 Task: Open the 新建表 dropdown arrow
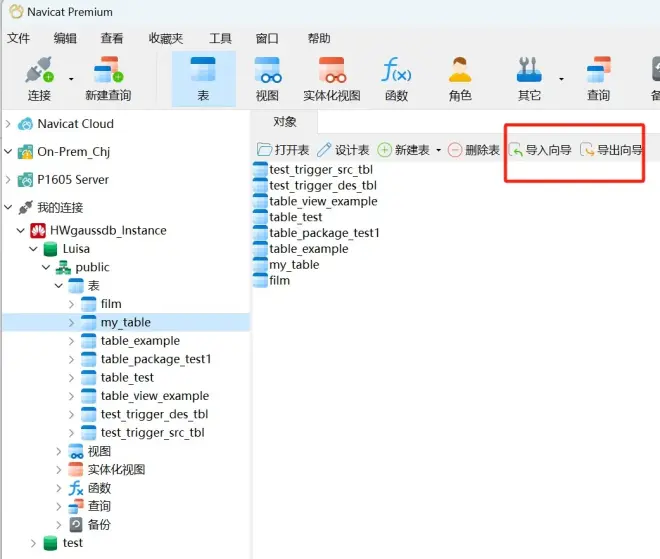tap(438, 150)
